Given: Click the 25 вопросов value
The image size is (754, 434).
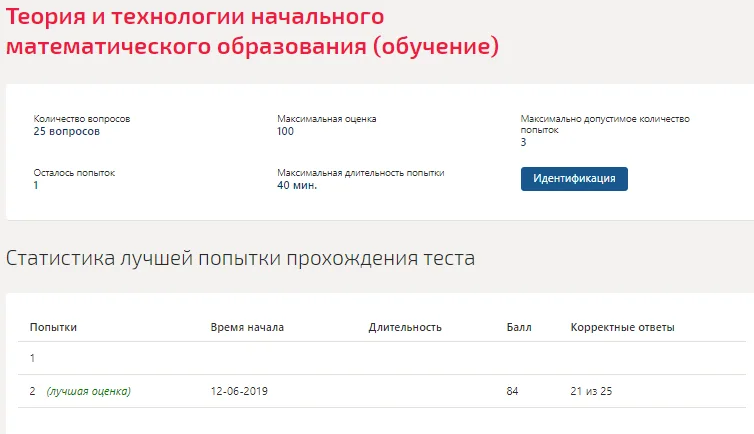Looking at the screenshot, I should click(x=66, y=131).
